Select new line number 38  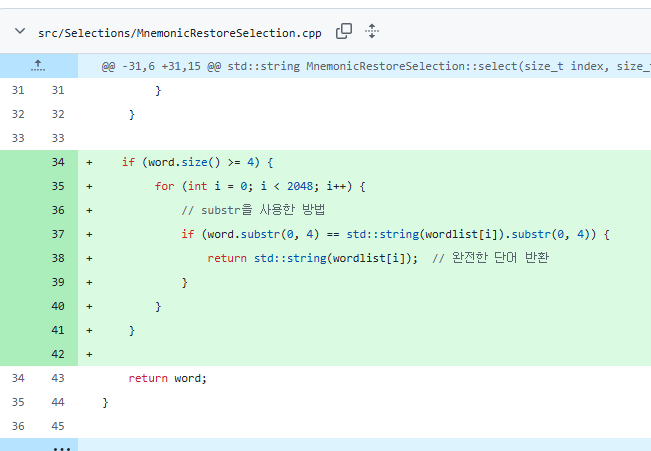(58, 258)
